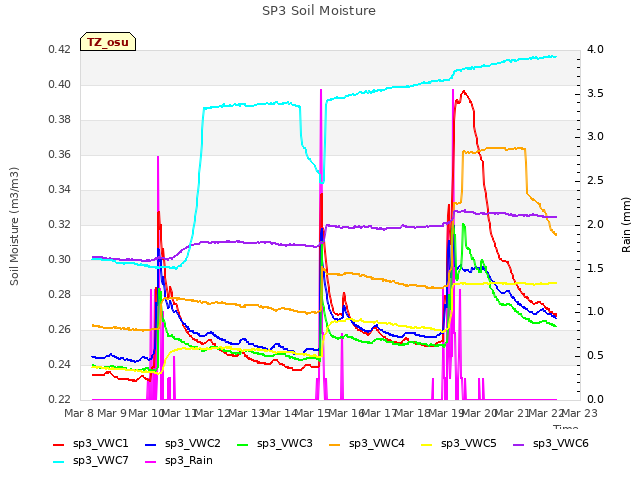Click the sp3_VWC7 legend entry
Screen dimensions: 640x480
(91, 461)
